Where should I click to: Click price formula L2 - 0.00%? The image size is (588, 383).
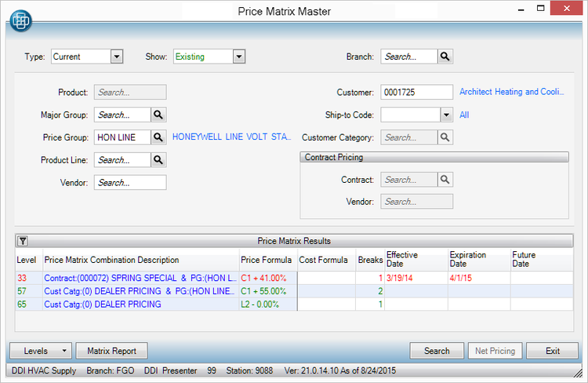coord(268,305)
